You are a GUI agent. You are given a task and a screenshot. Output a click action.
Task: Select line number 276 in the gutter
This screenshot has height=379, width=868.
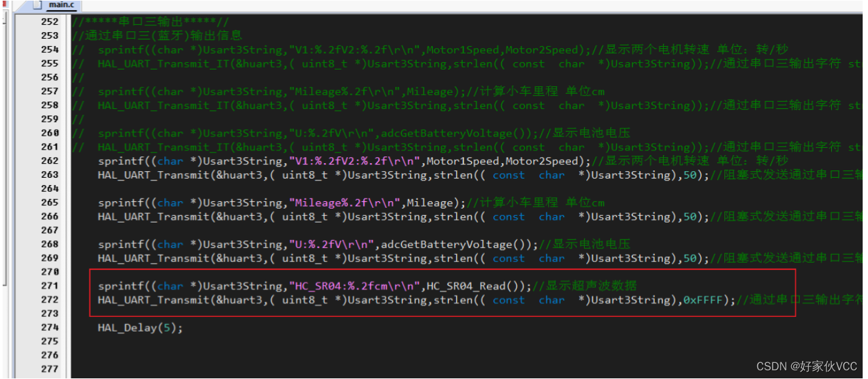49,356
